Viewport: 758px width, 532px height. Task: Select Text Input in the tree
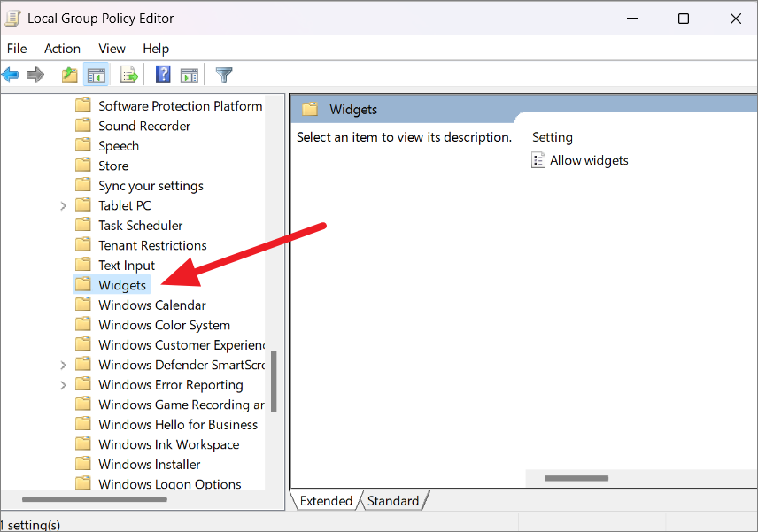pyautogui.click(x=126, y=266)
